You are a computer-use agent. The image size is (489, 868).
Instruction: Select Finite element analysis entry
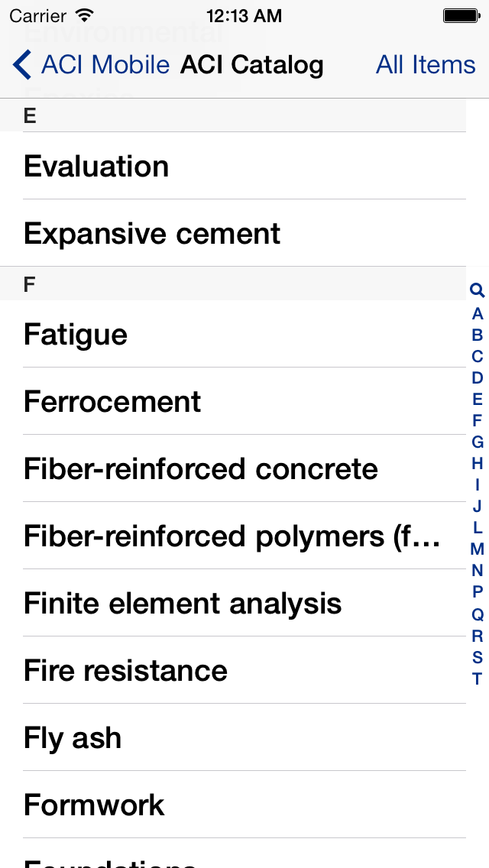[x=233, y=603]
